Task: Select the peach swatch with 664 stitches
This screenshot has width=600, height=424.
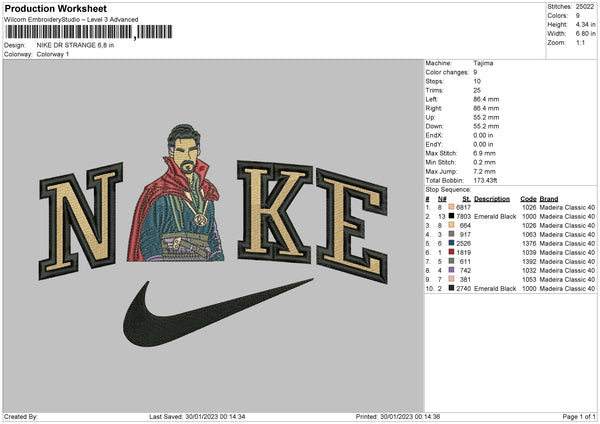Action: tap(451, 225)
